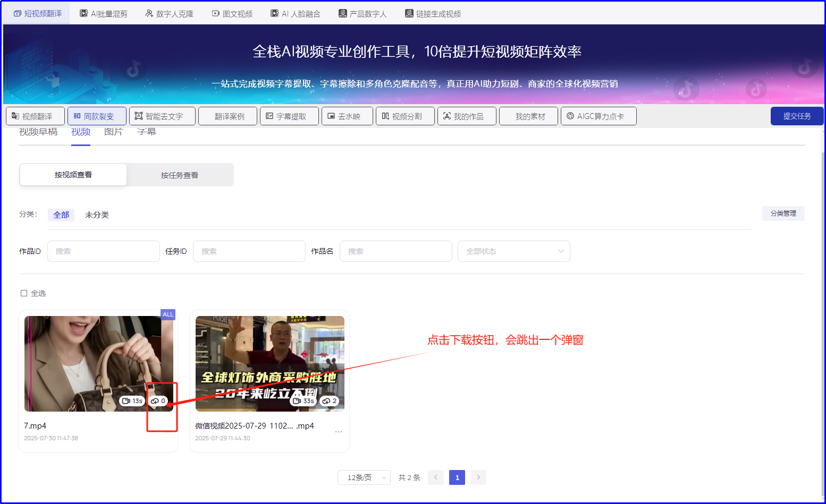Check the 全选 checkbox
Image resolution: width=826 pixels, height=504 pixels.
pyautogui.click(x=24, y=293)
